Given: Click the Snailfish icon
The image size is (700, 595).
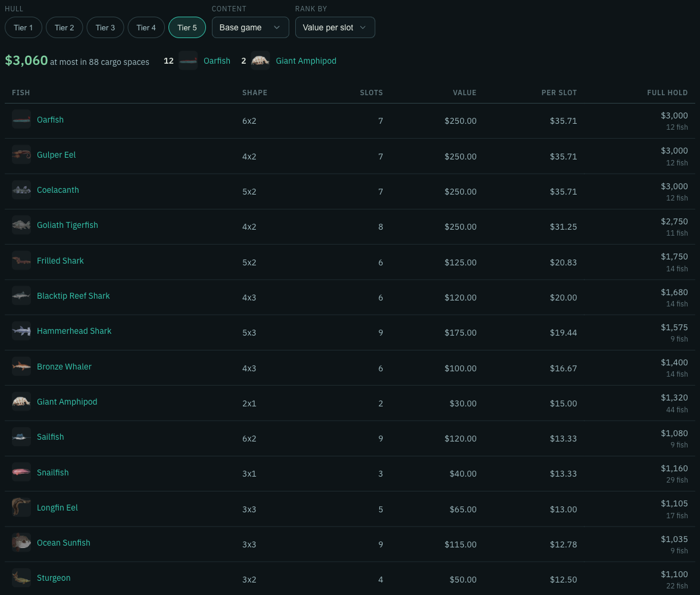Looking at the screenshot, I should pyautogui.click(x=21, y=472).
